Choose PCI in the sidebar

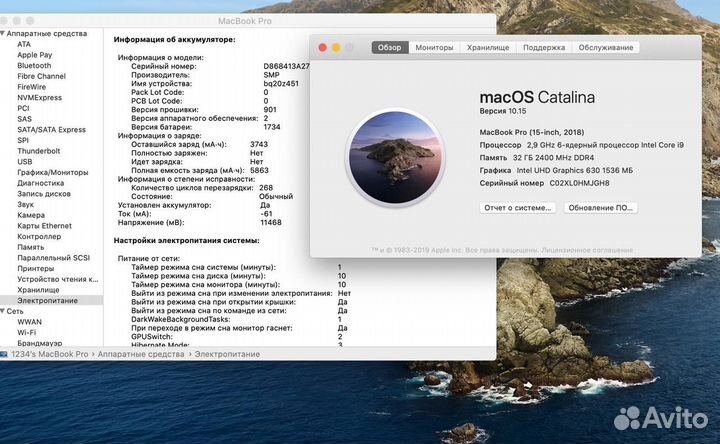23,108
